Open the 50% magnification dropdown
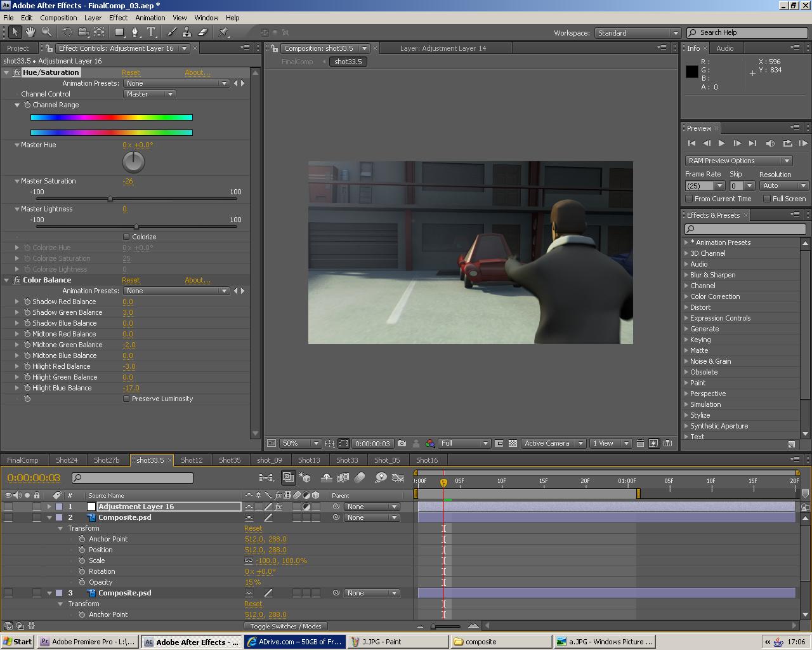812x650 pixels. click(301, 444)
